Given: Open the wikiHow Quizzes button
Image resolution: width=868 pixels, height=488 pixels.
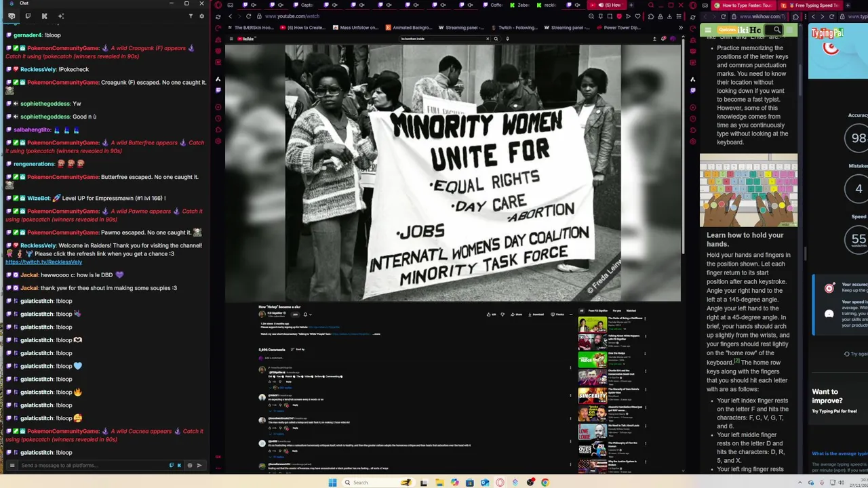Looking at the screenshot, I should (727, 30).
